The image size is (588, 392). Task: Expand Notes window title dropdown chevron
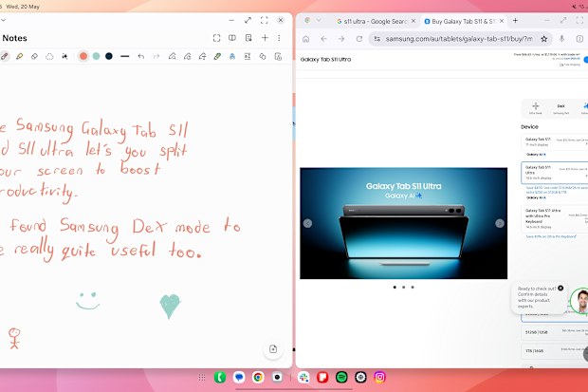click(x=3, y=20)
